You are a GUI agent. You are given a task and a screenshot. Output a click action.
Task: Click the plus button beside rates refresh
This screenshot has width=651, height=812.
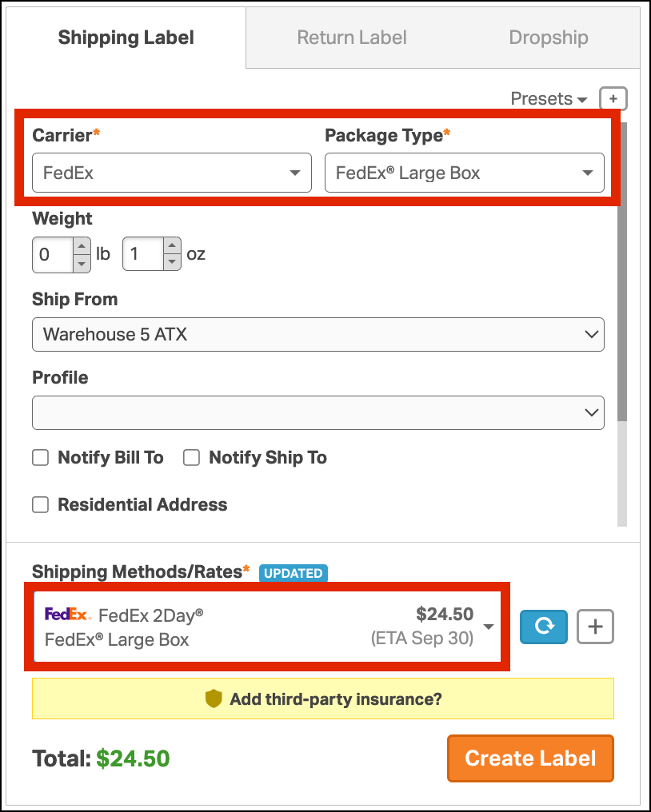[595, 627]
